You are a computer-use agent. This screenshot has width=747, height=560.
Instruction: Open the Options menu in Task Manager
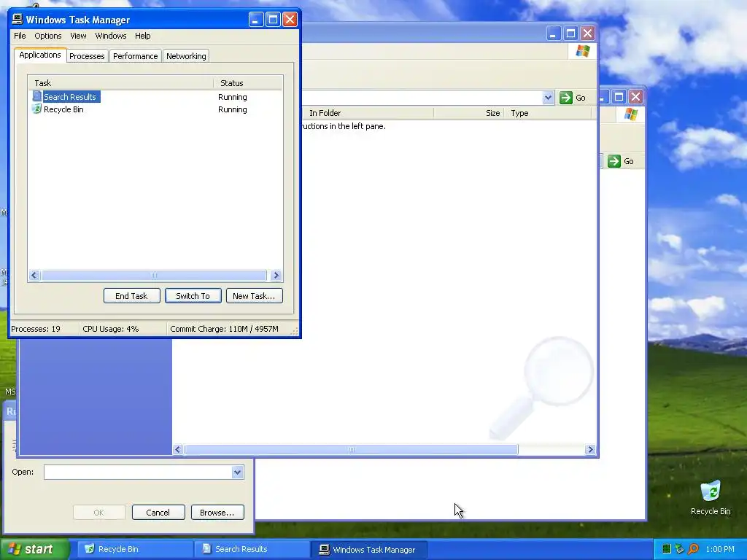click(47, 36)
